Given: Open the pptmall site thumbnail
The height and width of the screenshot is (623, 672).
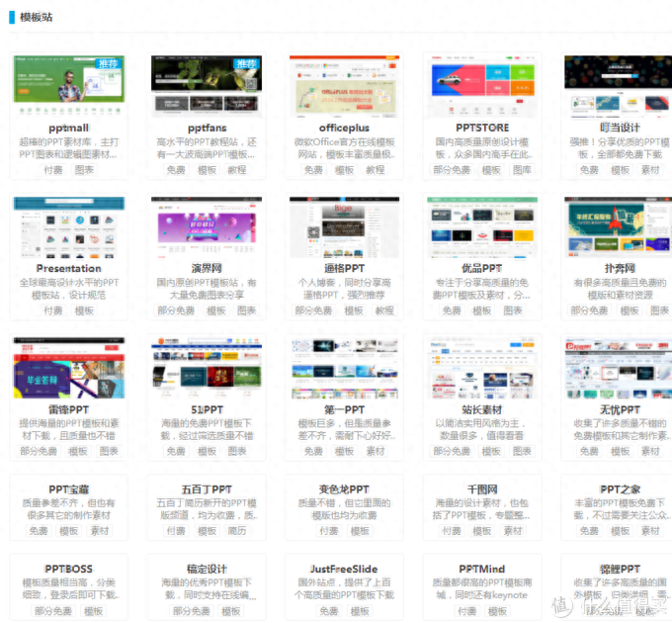Looking at the screenshot, I should pos(69,86).
